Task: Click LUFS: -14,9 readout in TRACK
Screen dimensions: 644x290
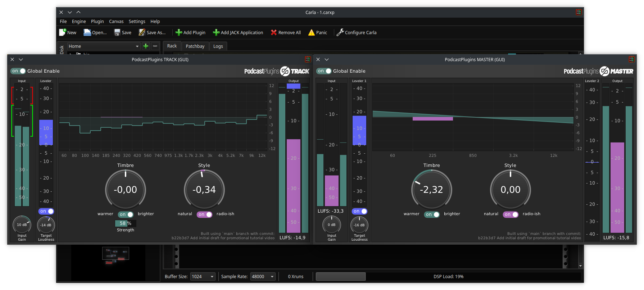Action: [x=292, y=238]
